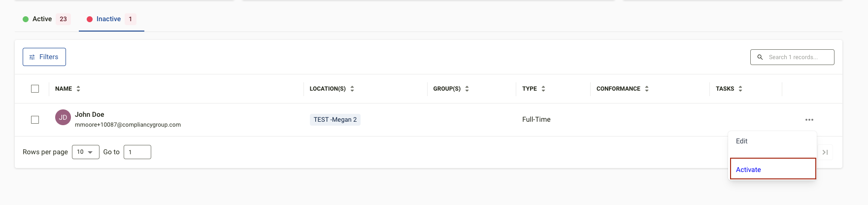Sort by Conformance column arrows

pos(647,89)
